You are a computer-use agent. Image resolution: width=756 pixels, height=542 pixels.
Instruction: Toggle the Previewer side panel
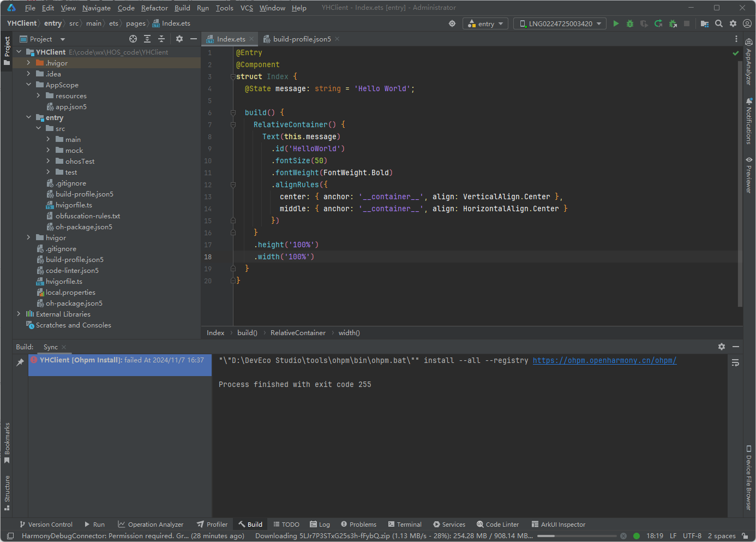749,175
